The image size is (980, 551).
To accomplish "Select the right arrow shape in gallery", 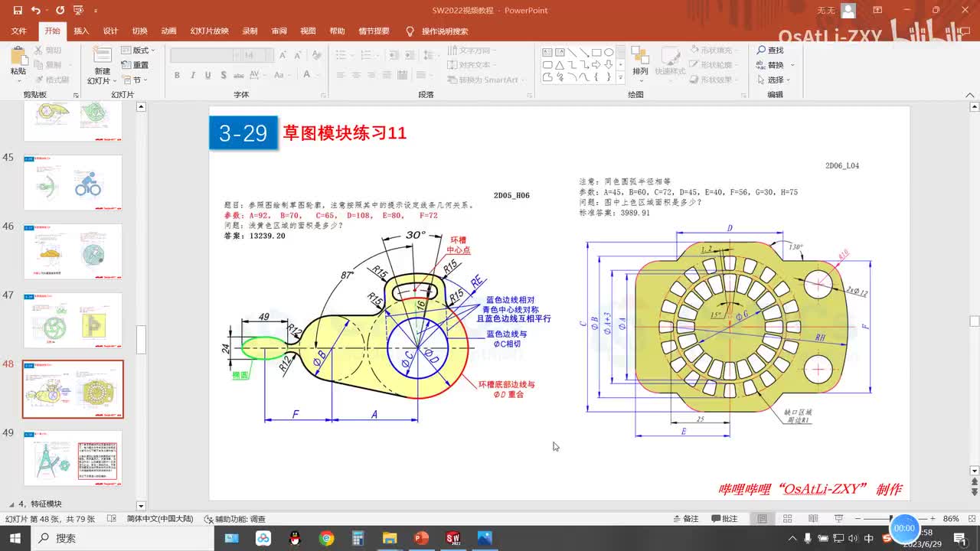I will click(x=596, y=65).
